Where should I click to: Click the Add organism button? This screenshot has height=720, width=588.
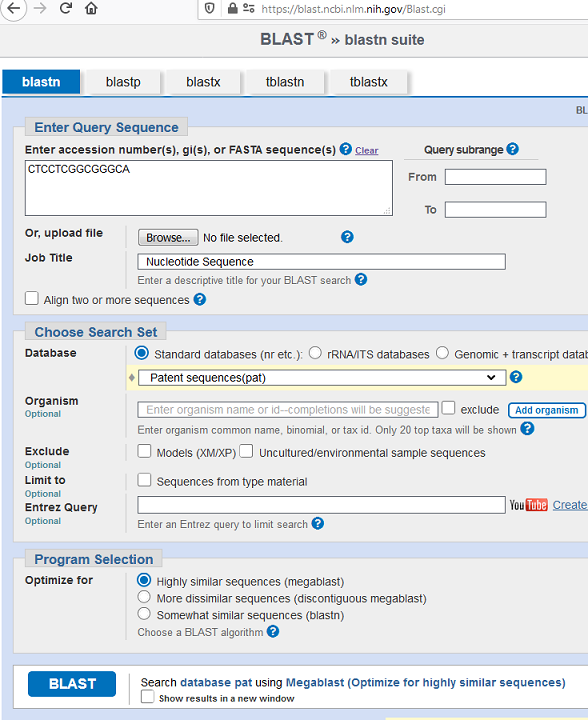click(x=547, y=410)
